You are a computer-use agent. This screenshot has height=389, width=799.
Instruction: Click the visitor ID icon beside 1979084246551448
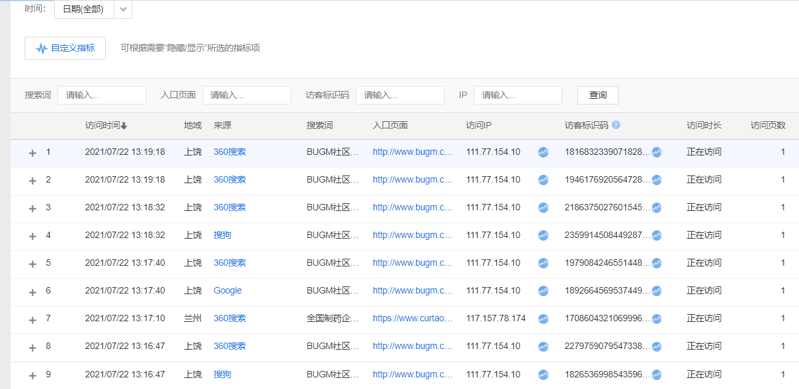[656, 263]
